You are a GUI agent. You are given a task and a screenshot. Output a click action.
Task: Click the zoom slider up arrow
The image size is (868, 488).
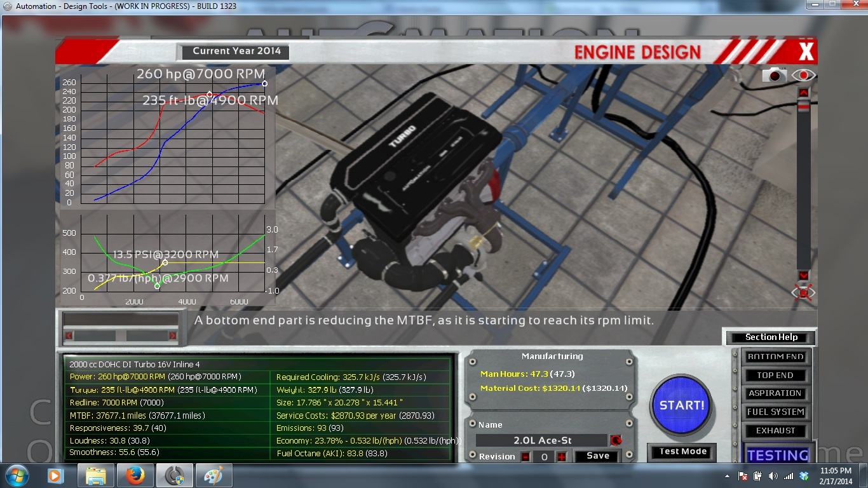coord(803,93)
